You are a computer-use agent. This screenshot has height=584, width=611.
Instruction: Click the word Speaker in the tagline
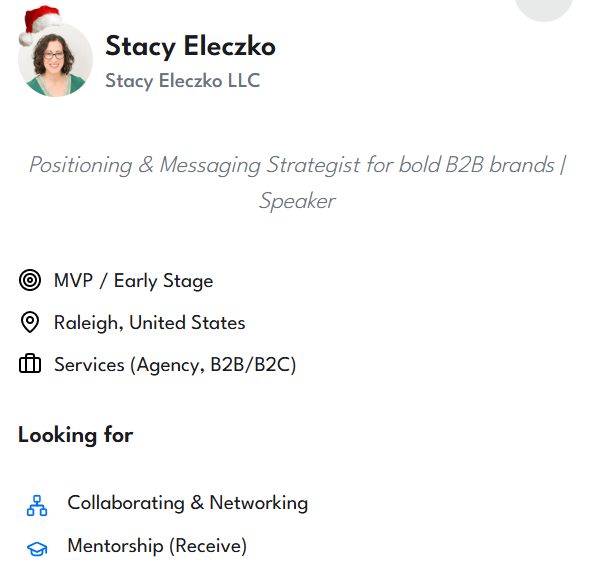tap(297, 201)
